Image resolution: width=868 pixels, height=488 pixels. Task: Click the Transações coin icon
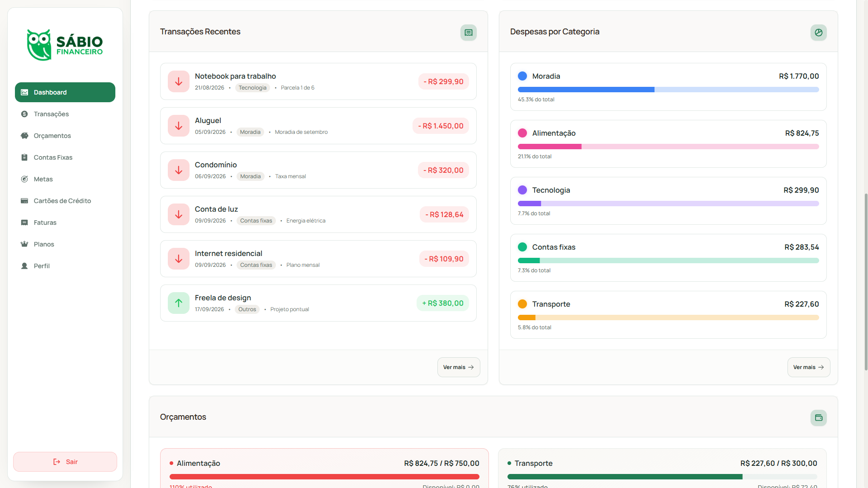[24, 114]
